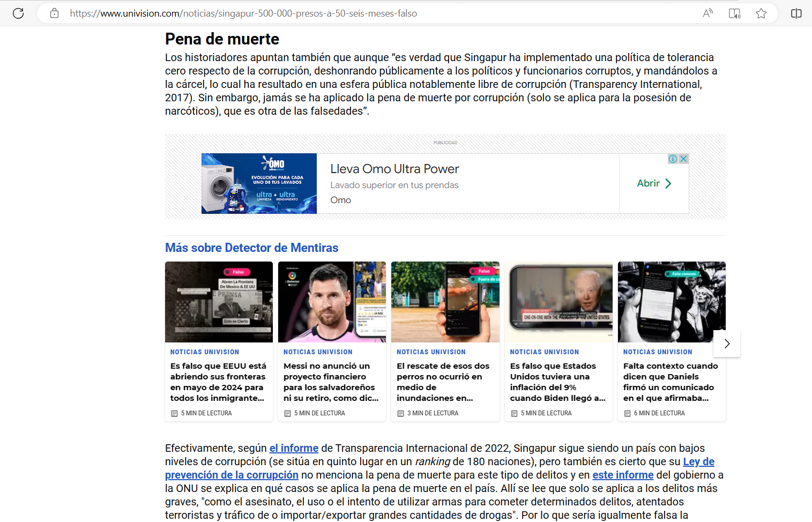812x522 pixels.
Task: Click 'Noticias Univision' label on the perros card
Action: pyautogui.click(x=431, y=352)
